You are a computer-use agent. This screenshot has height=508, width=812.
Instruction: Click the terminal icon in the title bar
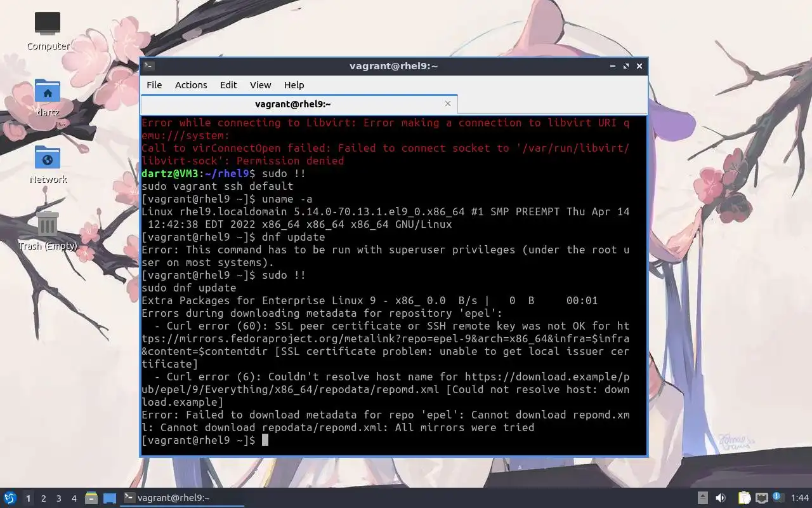click(148, 66)
